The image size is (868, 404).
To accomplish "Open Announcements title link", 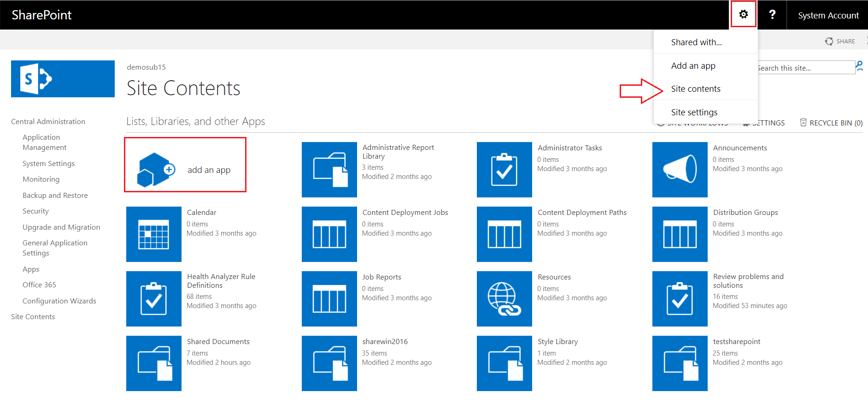I will pos(740,148).
